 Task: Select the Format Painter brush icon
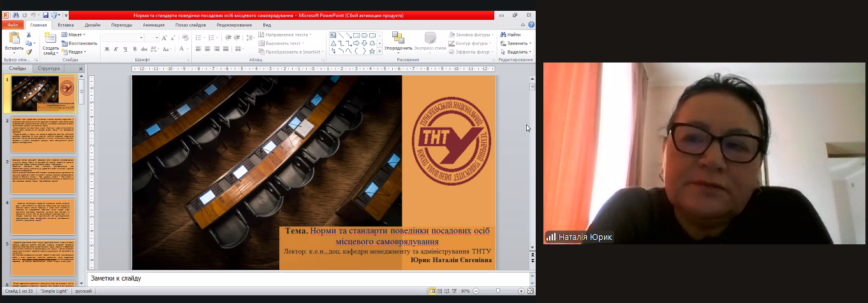pos(29,52)
